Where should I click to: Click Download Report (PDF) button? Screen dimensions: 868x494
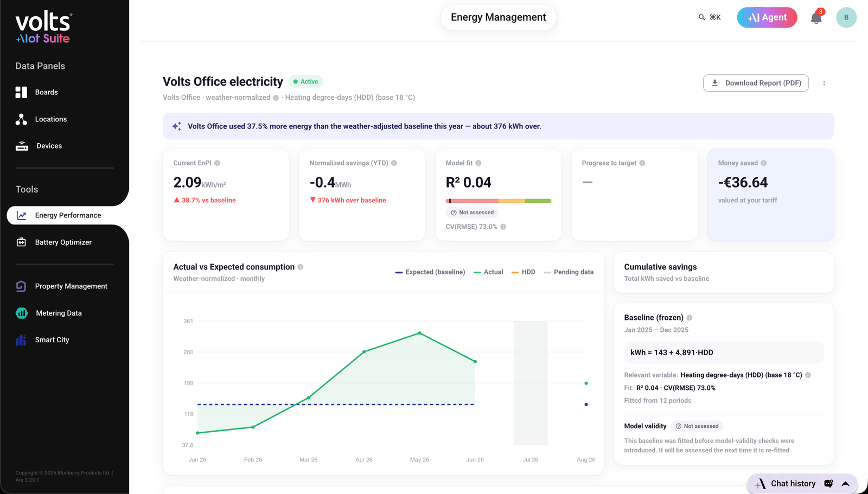(x=756, y=83)
